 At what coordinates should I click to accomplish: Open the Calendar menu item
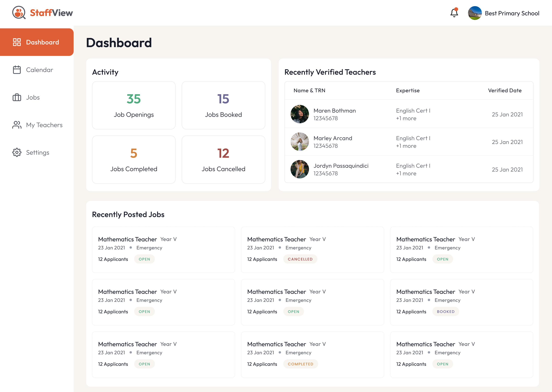tap(39, 70)
